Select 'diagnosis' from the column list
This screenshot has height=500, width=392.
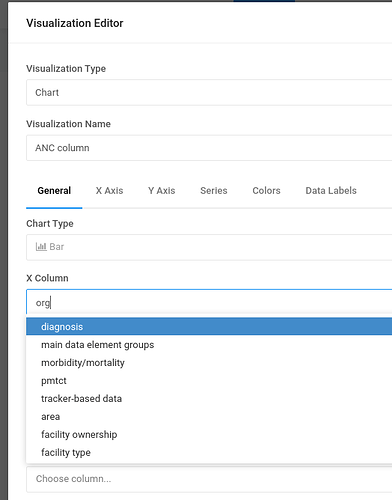pyautogui.click(x=209, y=326)
